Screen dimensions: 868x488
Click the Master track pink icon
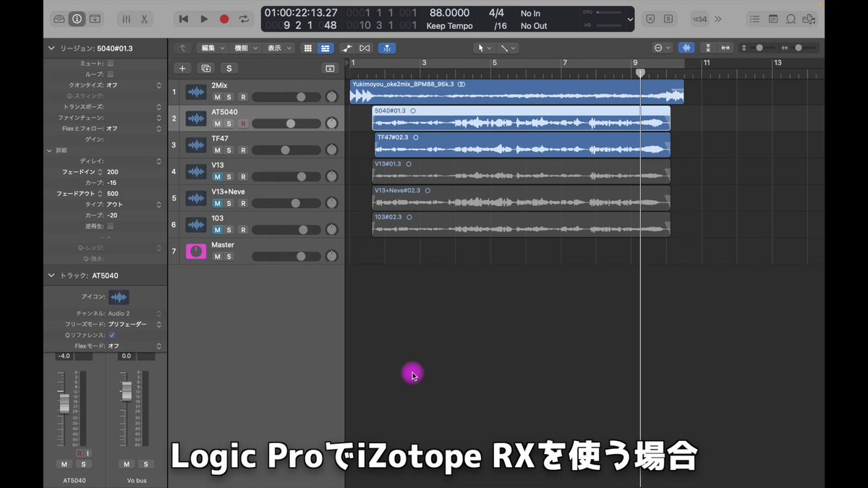point(196,251)
